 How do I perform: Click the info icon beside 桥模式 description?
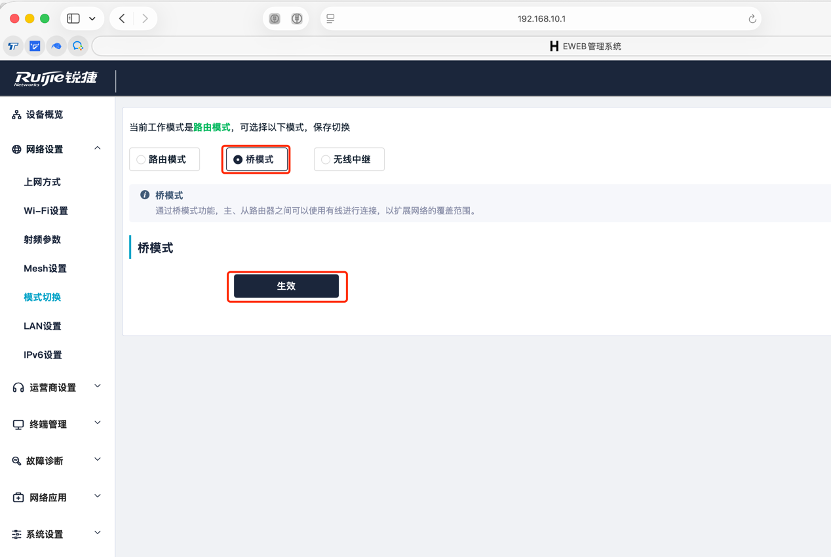pyautogui.click(x=144, y=195)
